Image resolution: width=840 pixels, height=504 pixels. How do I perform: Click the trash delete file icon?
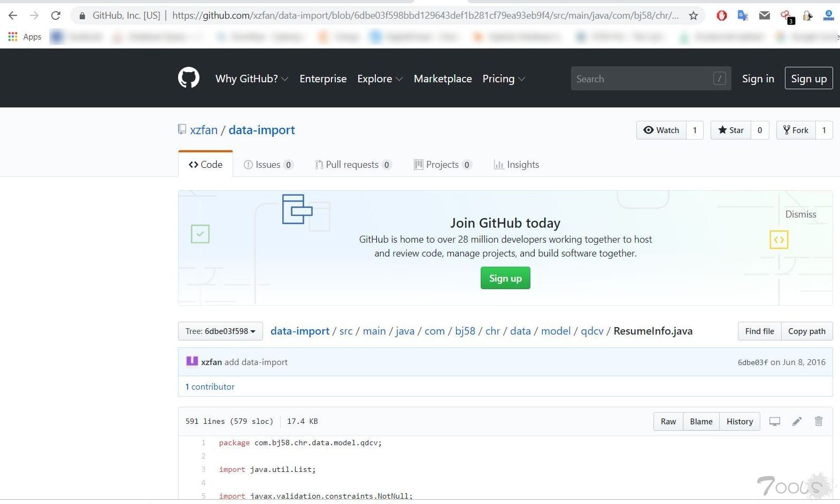pyautogui.click(x=818, y=421)
